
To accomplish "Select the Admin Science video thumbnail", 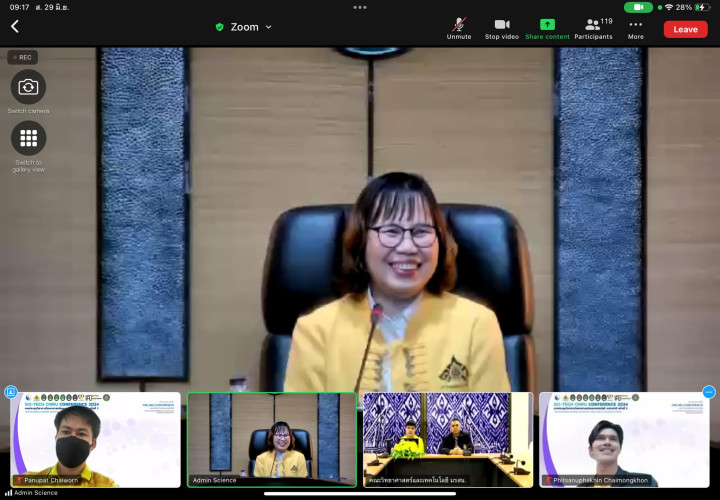I will [272, 439].
